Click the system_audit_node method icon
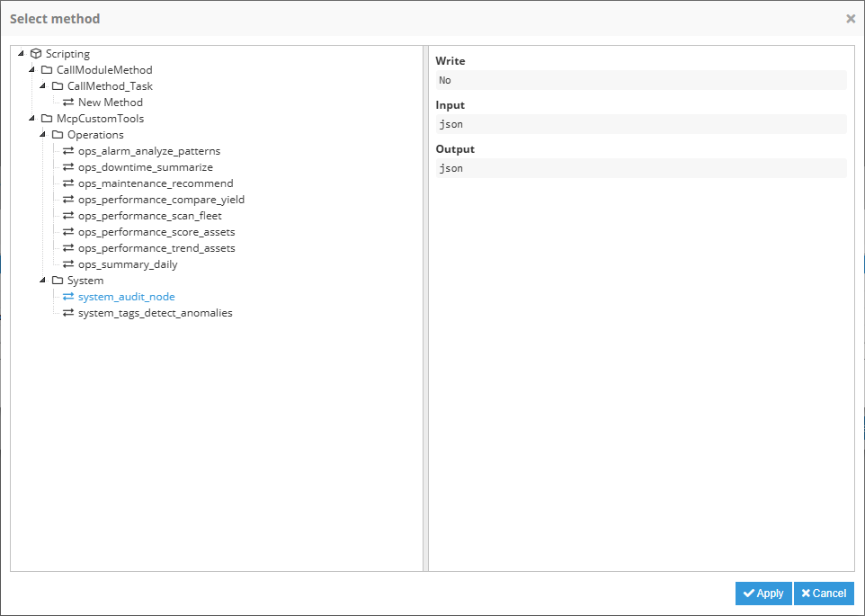The height and width of the screenshot is (616, 865). [x=68, y=297]
